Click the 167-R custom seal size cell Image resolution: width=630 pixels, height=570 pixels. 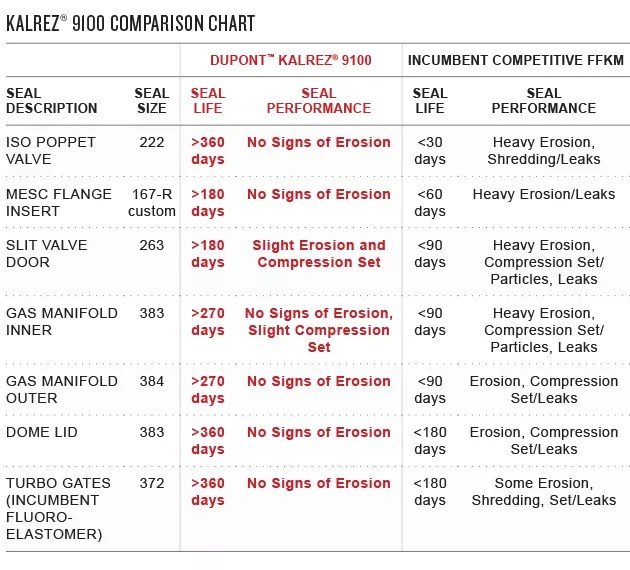pos(152,202)
